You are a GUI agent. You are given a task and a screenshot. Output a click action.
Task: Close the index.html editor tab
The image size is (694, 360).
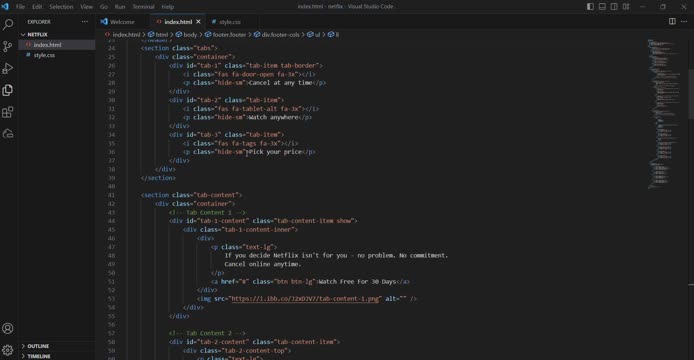click(x=198, y=22)
